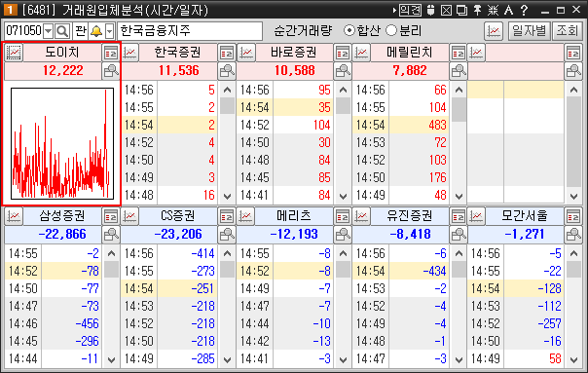
Task: Click help question mark in title bar
Action: click(x=525, y=10)
